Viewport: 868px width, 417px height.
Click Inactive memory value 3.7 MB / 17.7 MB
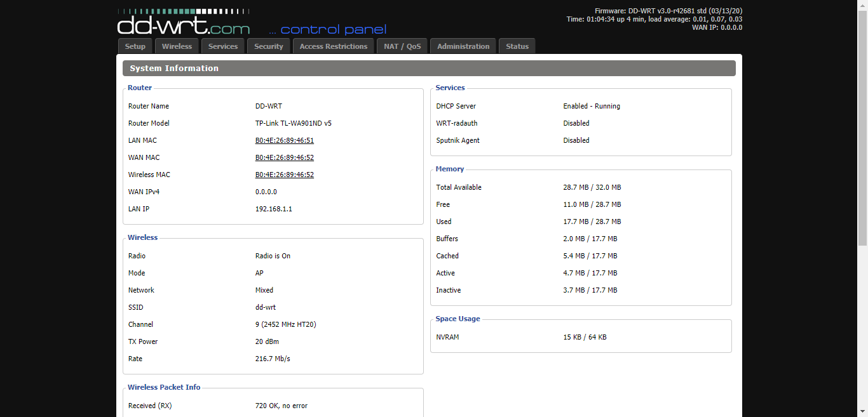(590, 290)
